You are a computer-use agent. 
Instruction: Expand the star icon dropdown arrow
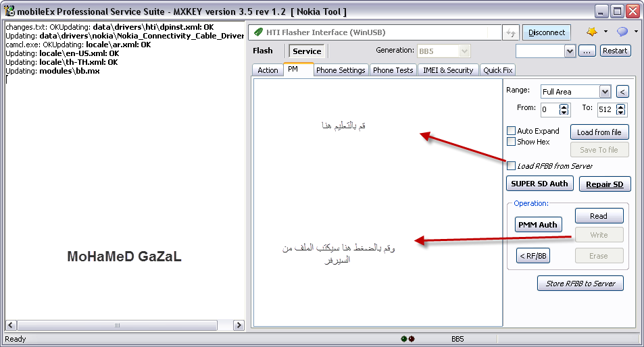tap(605, 32)
